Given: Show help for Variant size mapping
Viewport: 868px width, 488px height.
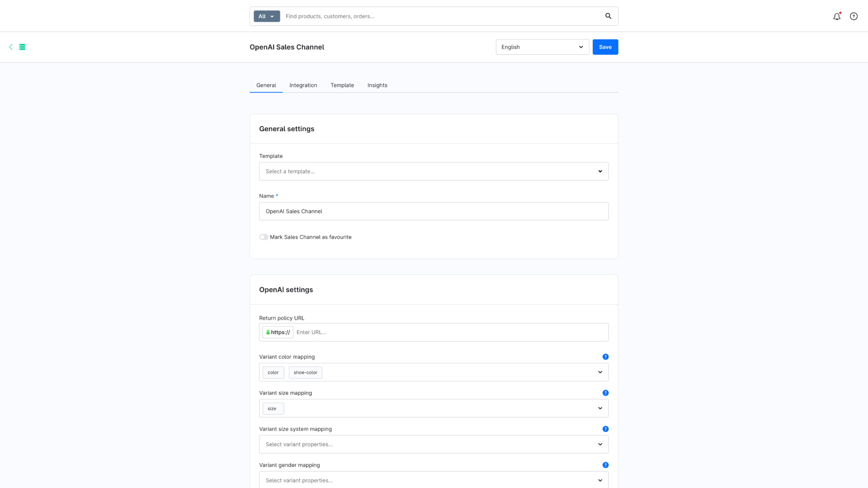Looking at the screenshot, I should [605, 393].
